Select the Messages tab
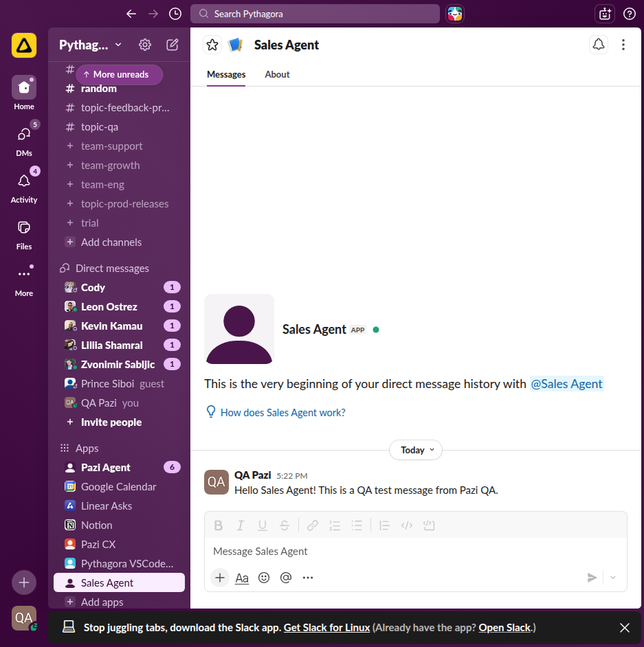 (226, 74)
